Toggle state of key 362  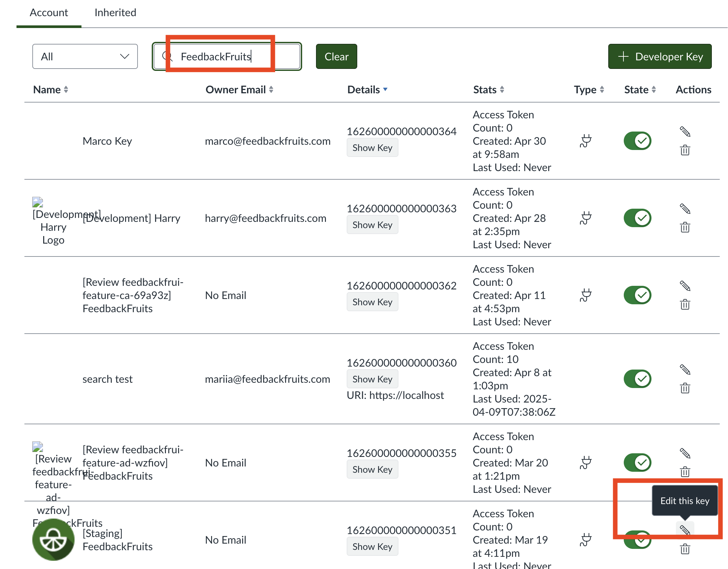pyautogui.click(x=637, y=295)
